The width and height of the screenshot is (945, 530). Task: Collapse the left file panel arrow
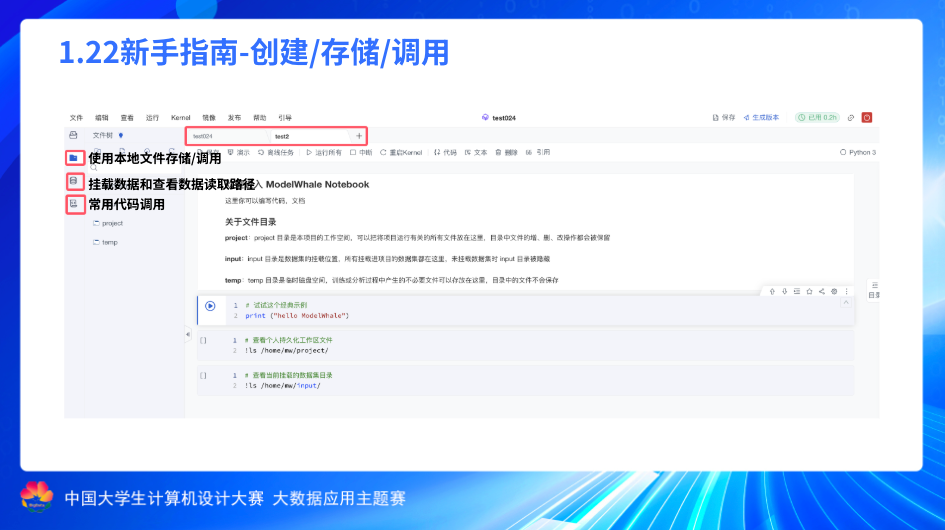tap(187, 334)
